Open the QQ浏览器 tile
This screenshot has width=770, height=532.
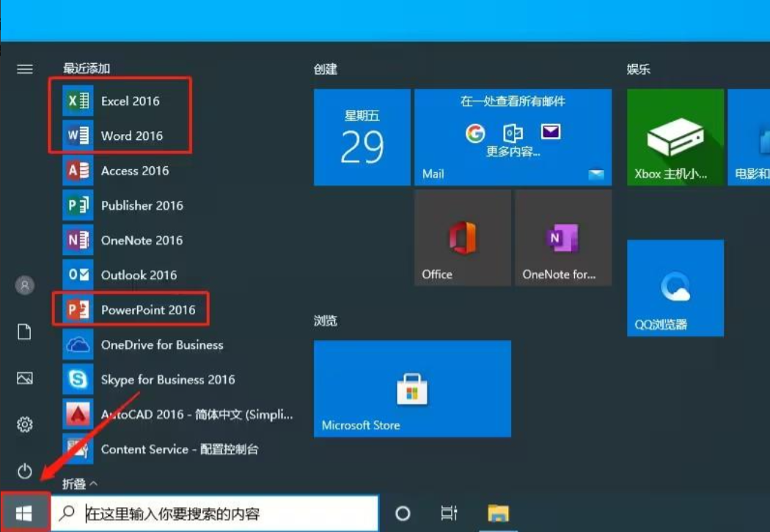tap(675, 288)
